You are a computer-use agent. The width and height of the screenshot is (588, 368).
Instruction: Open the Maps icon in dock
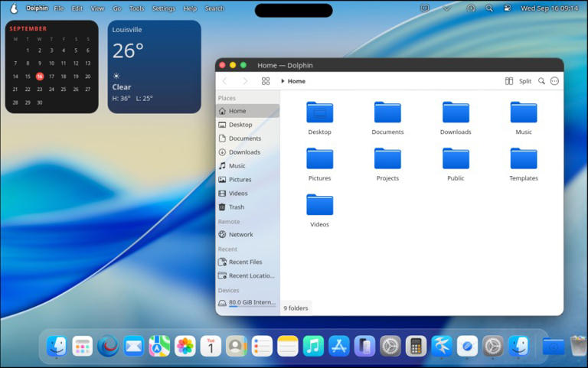pos(159,346)
